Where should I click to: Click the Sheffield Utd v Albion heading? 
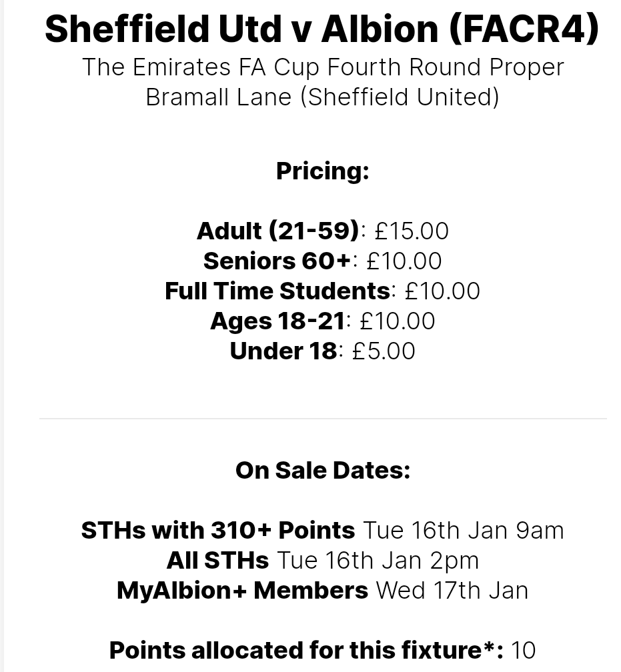click(x=322, y=29)
